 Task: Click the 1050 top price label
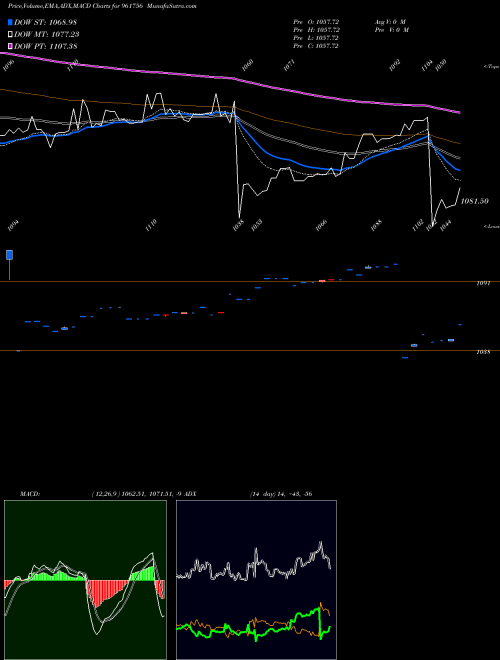[x=440, y=65]
